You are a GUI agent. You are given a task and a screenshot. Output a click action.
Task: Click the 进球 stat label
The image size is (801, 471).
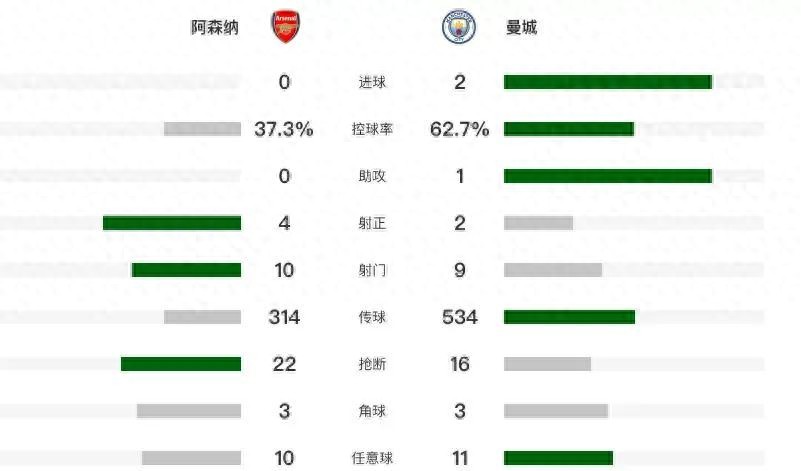[x=372, y=82]
